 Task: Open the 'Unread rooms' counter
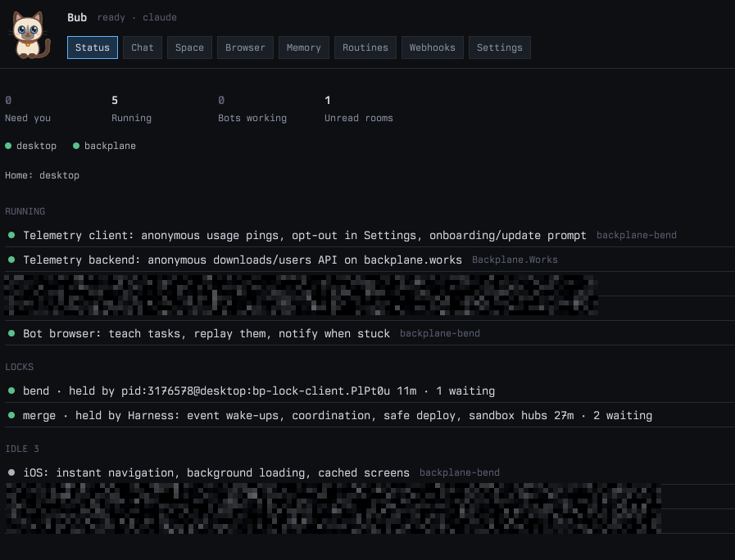click(359, 109)
